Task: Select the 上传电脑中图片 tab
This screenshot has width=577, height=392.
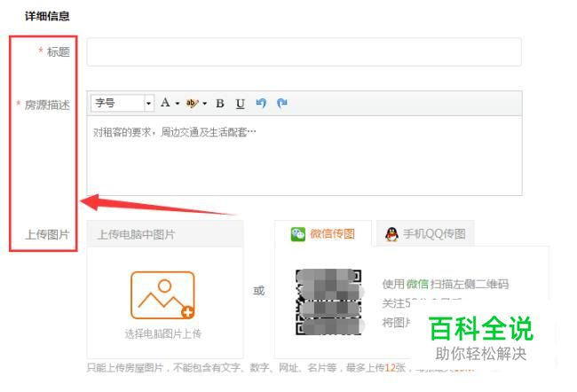Action: 165,234
